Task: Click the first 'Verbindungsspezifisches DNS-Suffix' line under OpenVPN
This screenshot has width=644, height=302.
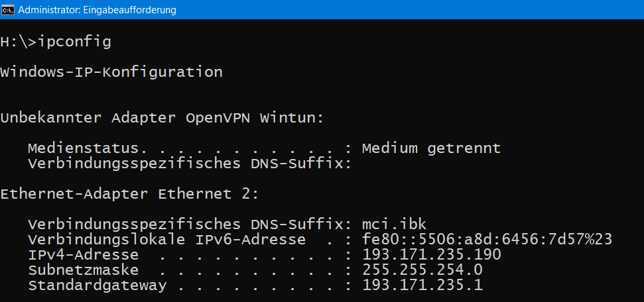Action: [x=190, y=164]
